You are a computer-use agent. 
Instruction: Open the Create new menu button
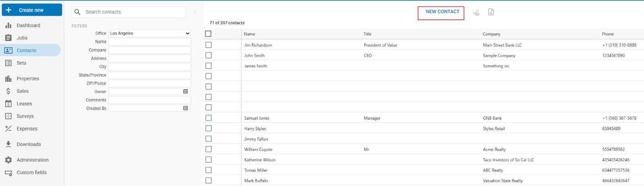[32, 10]
